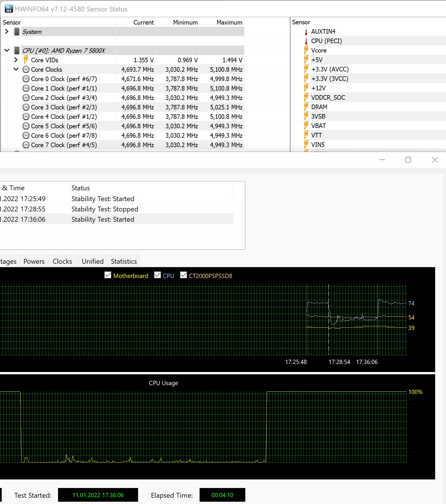Click the +3.3V (AVCC) voltage icon
Screen dimensions: 446x504
click(x=306, y=69)
